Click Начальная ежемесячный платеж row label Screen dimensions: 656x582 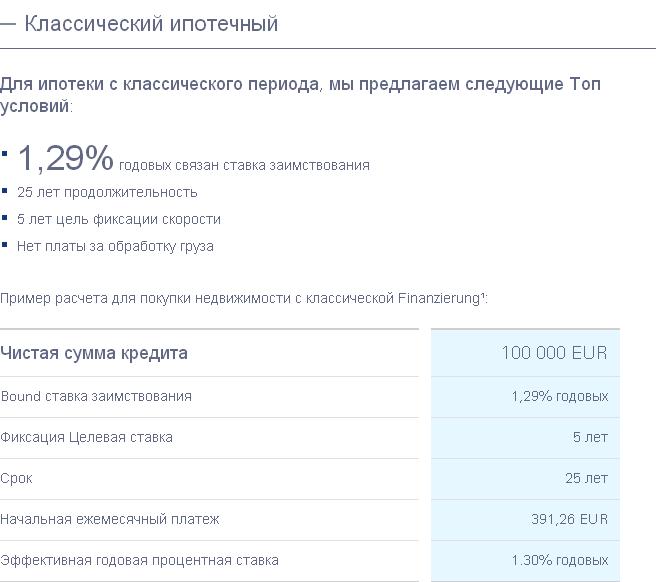[110, 519]
